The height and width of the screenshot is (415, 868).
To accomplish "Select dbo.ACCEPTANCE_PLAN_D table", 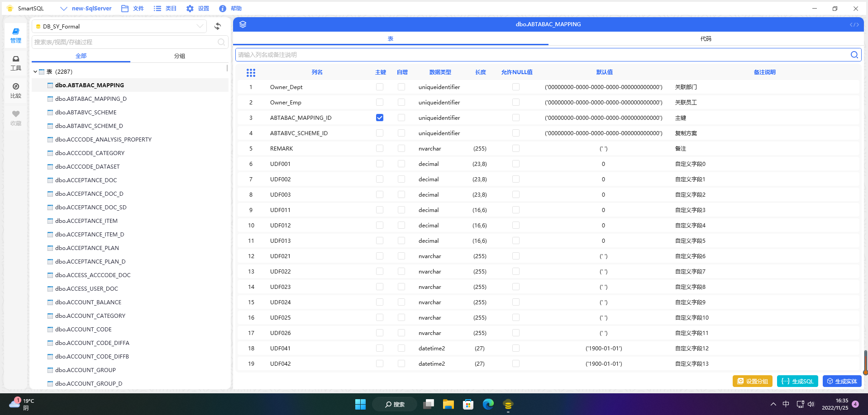I will click(90, 262).
